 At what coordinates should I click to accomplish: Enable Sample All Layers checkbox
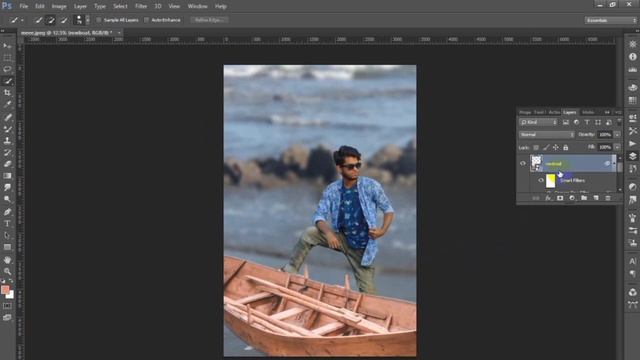[98, 20]
